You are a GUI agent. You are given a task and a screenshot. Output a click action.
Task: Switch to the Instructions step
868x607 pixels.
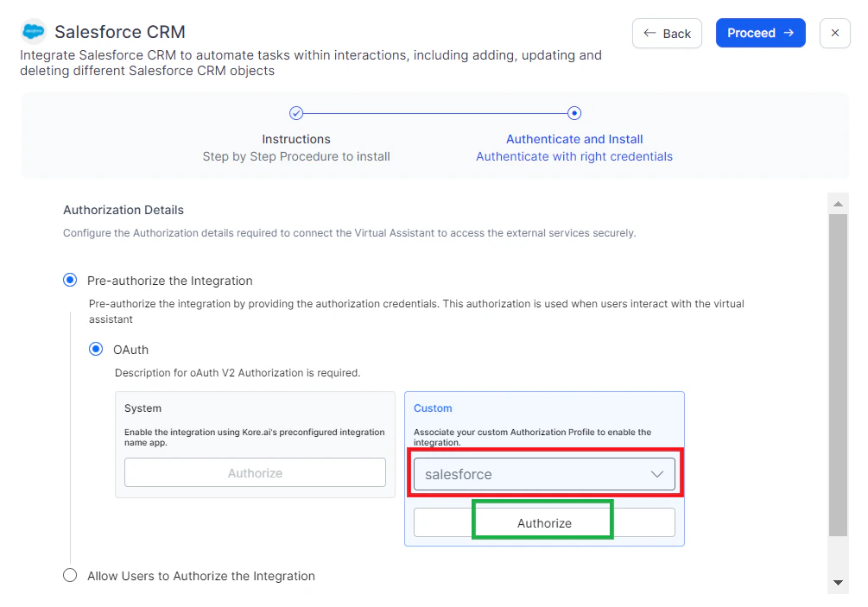(x=296, y=139)
